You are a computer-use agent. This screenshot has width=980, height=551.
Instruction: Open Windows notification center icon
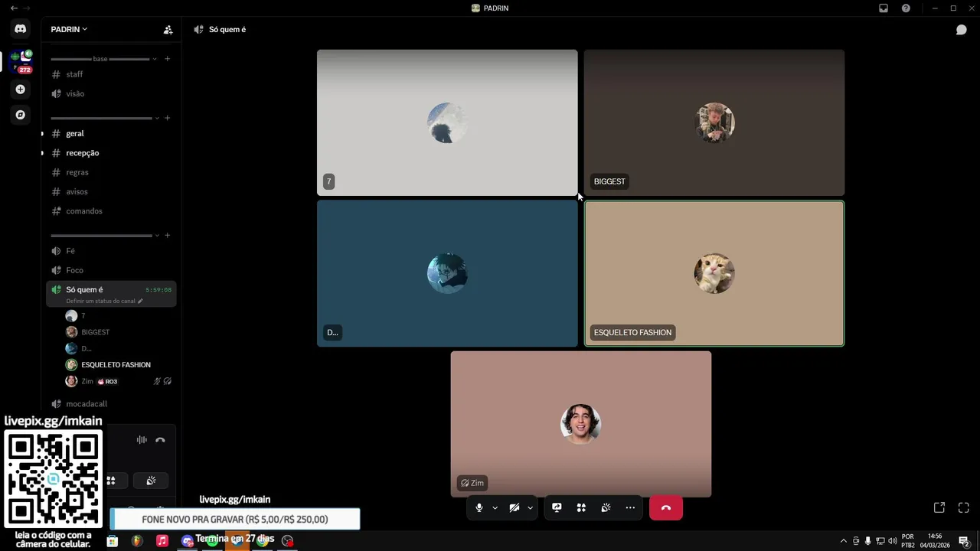click(964, 541)
